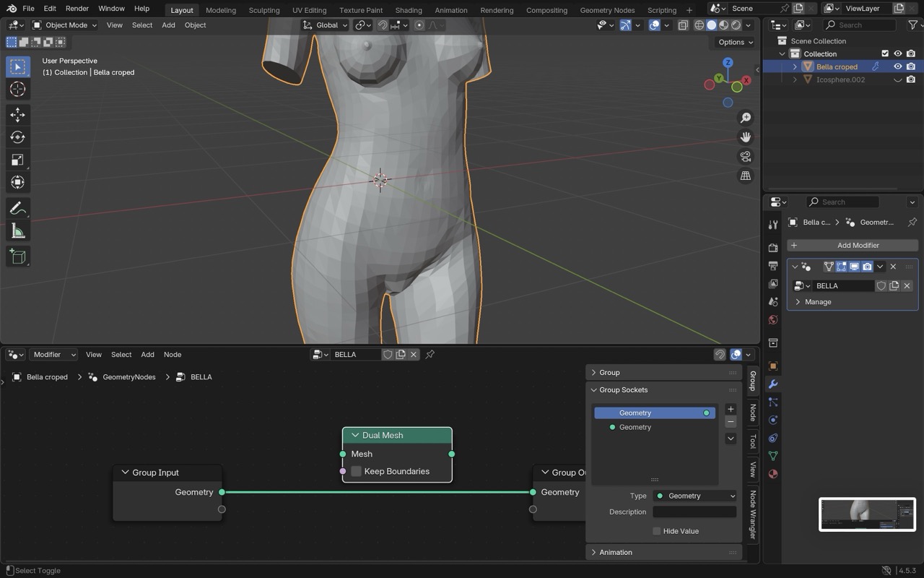Select the Annotate tool
This screenshot has height=578, width=924.
click(18, 209)
